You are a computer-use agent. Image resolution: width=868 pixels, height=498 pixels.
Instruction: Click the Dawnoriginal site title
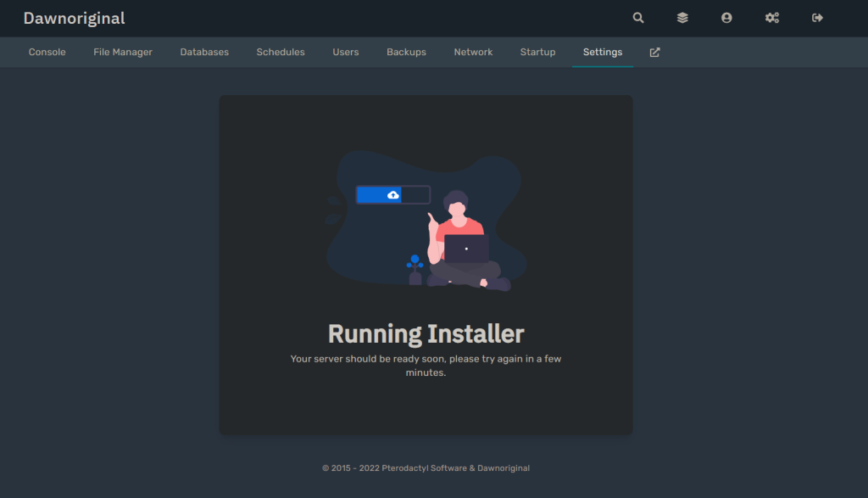[75, 19]
